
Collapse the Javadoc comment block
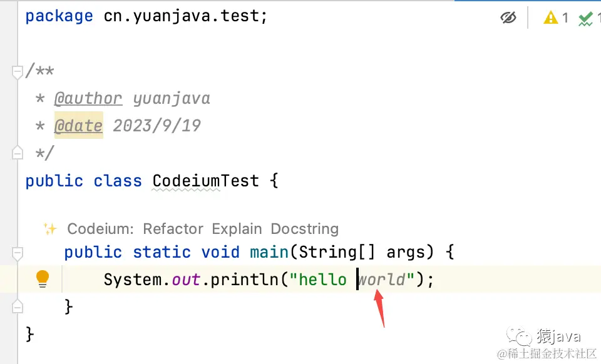tap(18, 72)
